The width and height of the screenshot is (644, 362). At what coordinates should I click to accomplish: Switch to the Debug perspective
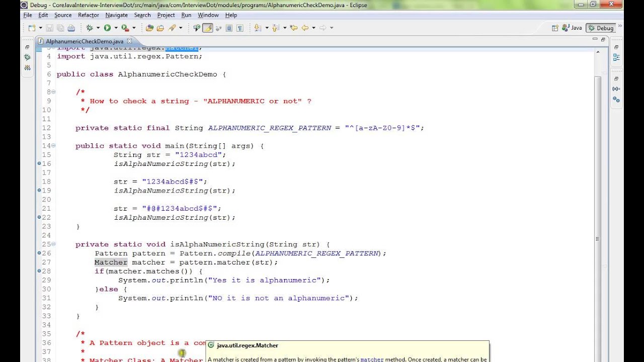601,28
